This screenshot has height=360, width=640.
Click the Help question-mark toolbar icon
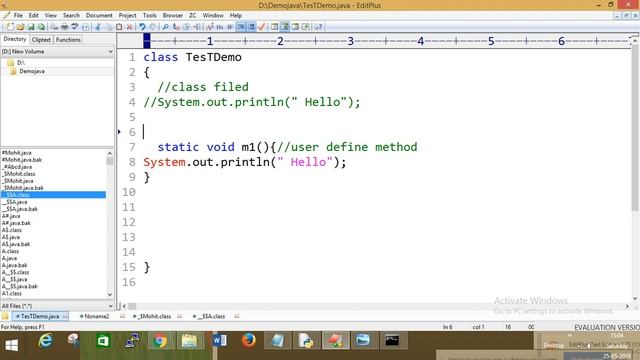tap(318, 27)
